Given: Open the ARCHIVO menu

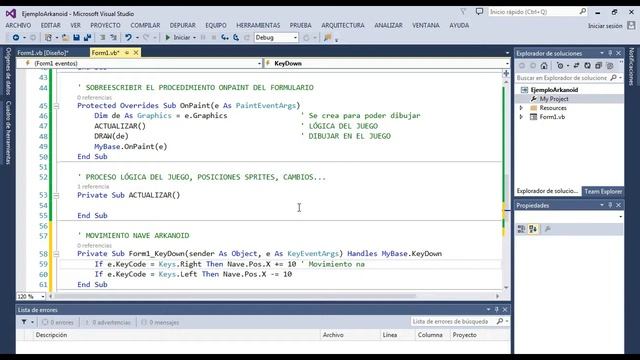Looking at the screenshot, I should click(x=18, y=25).
